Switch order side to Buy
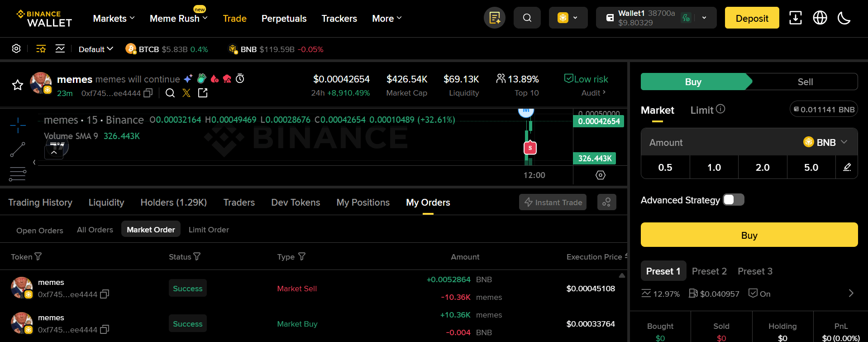868x342 pixels. [x=693, y=82]
